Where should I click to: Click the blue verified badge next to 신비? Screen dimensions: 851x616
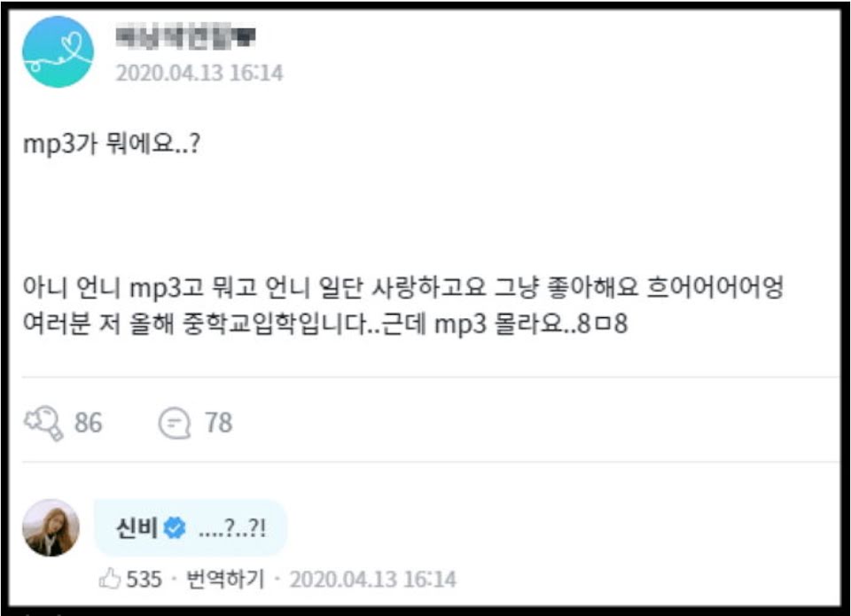pos(175,527)
